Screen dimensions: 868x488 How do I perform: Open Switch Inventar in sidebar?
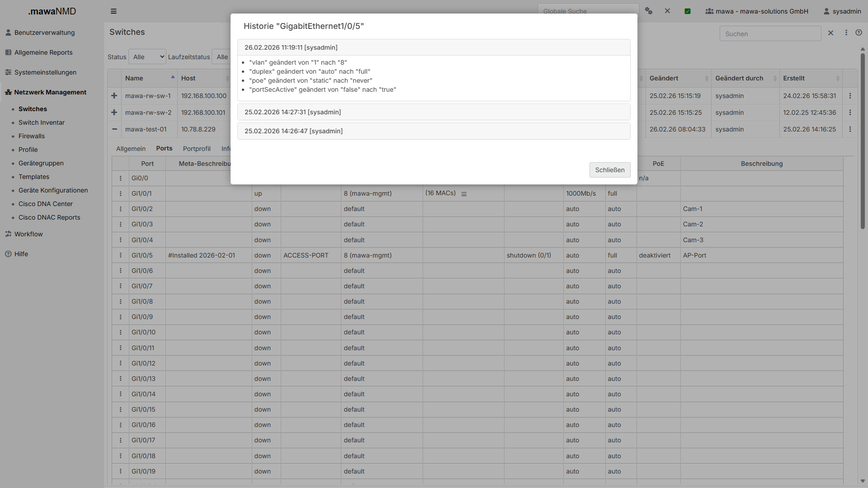click(x=42, y=122)
